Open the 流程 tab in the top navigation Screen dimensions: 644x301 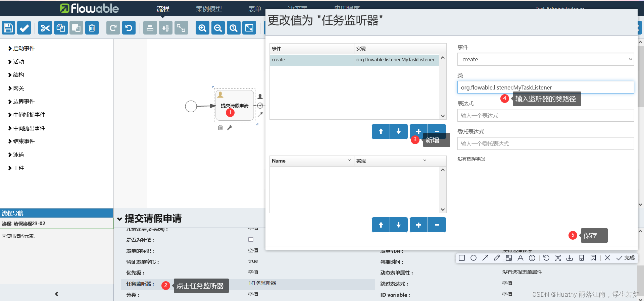pyautogui.click(x=163, y=9)
